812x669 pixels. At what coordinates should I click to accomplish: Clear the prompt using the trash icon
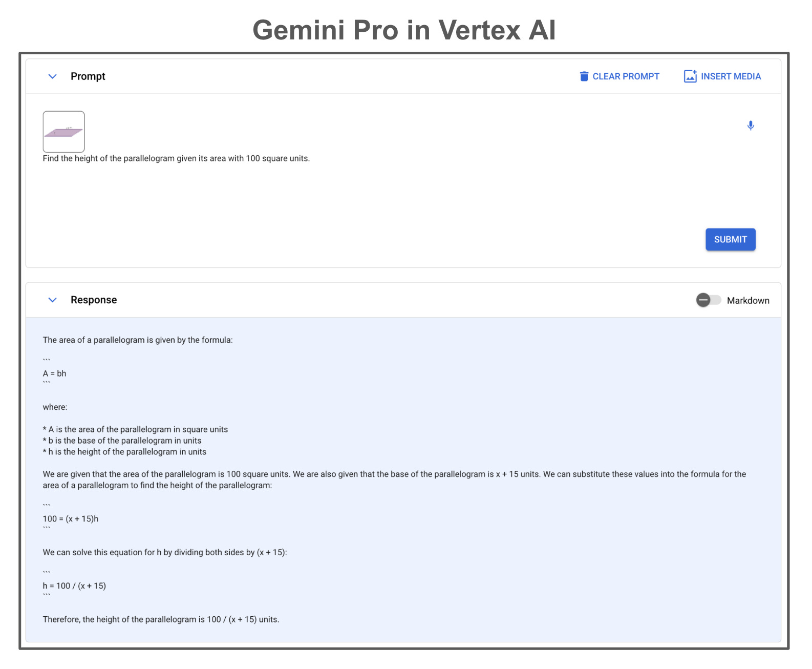click(x=584, y=76)
